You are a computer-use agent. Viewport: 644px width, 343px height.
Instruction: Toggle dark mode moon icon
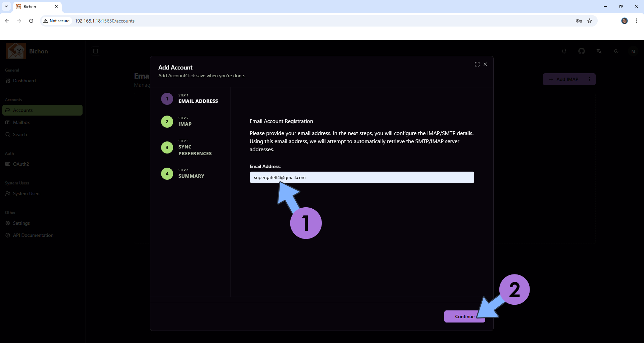616,51
